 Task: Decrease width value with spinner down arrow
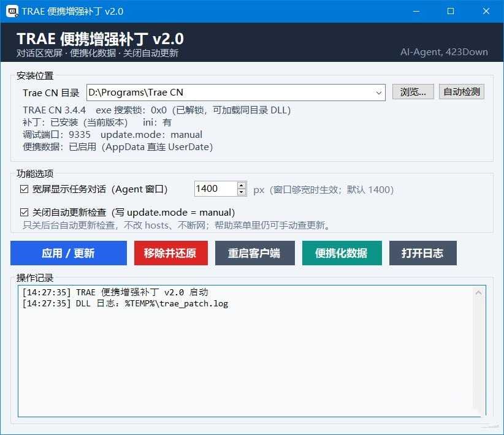(x=242, y=192)
